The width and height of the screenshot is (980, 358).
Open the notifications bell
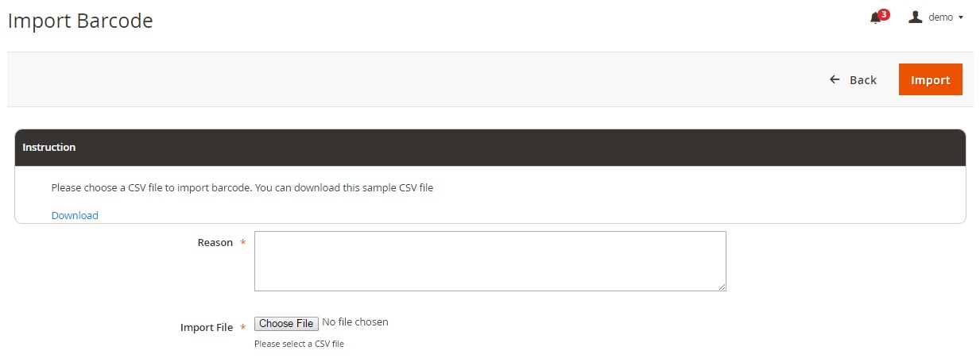tap(875, 18)
